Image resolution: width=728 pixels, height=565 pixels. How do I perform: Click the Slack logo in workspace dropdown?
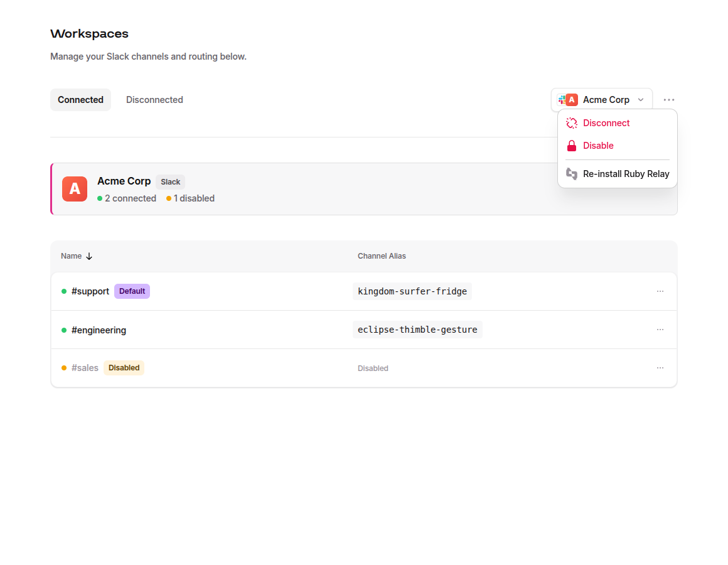[x=562, y=100]
